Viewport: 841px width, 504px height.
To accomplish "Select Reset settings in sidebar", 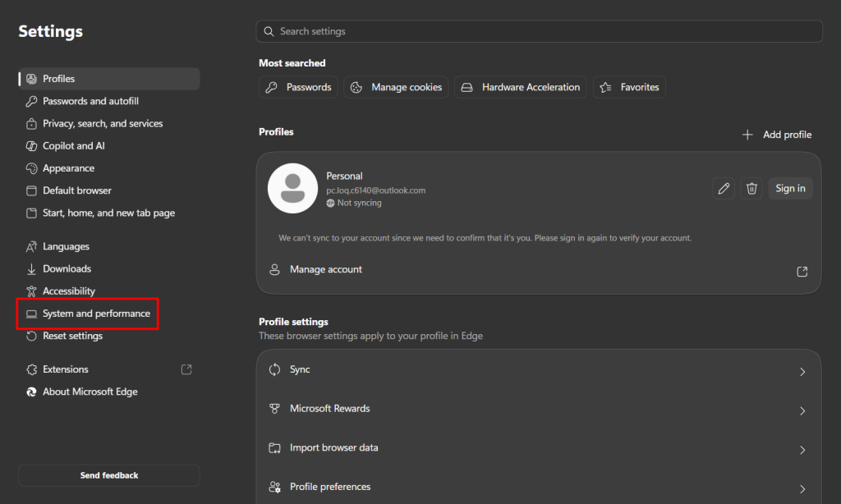I will coord(109,337).
